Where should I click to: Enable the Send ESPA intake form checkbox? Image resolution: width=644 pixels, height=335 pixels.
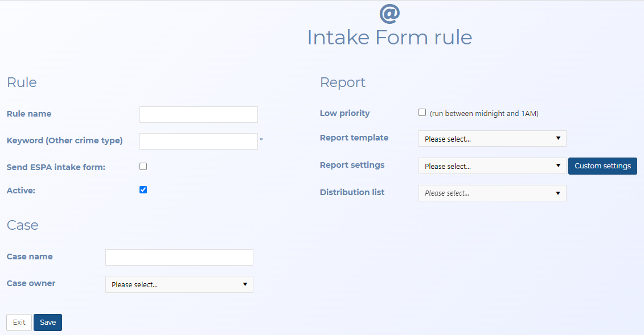[143, 167]
